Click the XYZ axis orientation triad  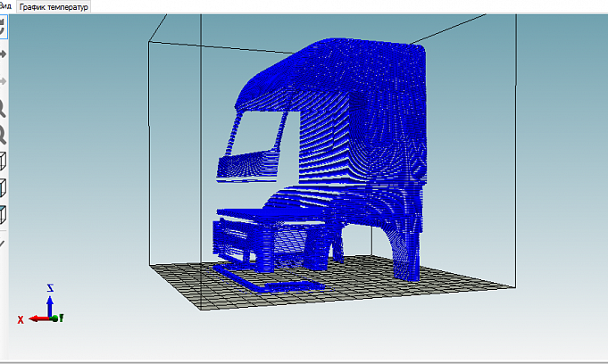(40, 305)
